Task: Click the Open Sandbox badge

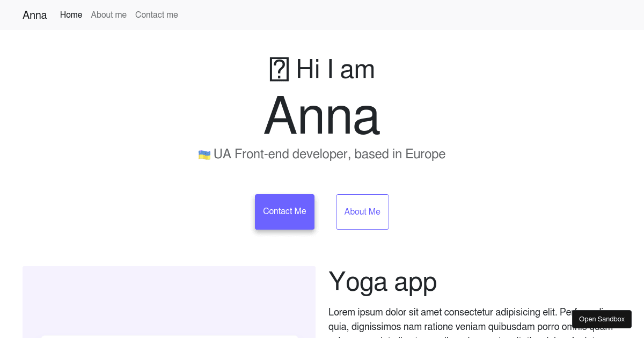Action: tap(601, 319)
